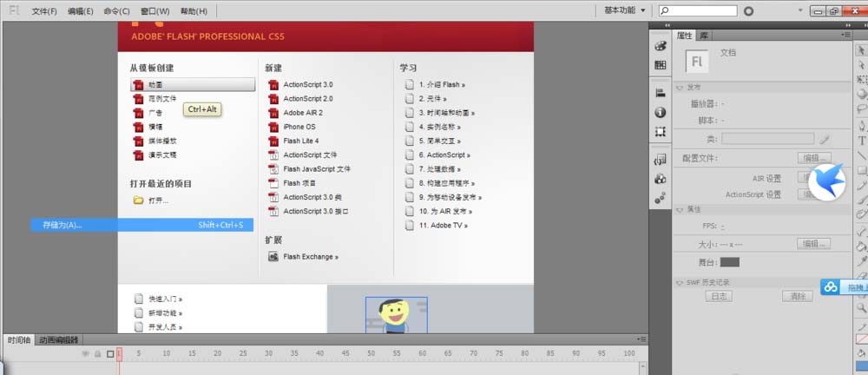Select the Free Transform tool
The height and width of the screenshot is (375, 868).
pyautogui.click(x=861, y=79)
